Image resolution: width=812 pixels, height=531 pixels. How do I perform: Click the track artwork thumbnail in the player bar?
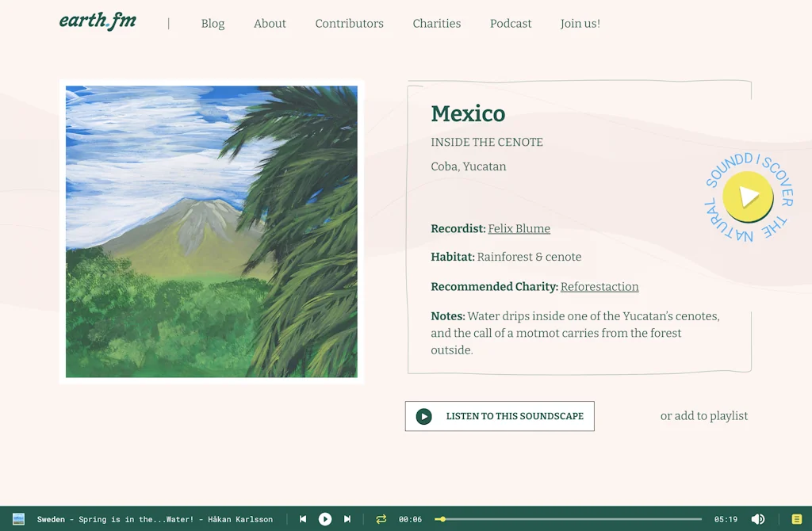click(x=17, y=519)
